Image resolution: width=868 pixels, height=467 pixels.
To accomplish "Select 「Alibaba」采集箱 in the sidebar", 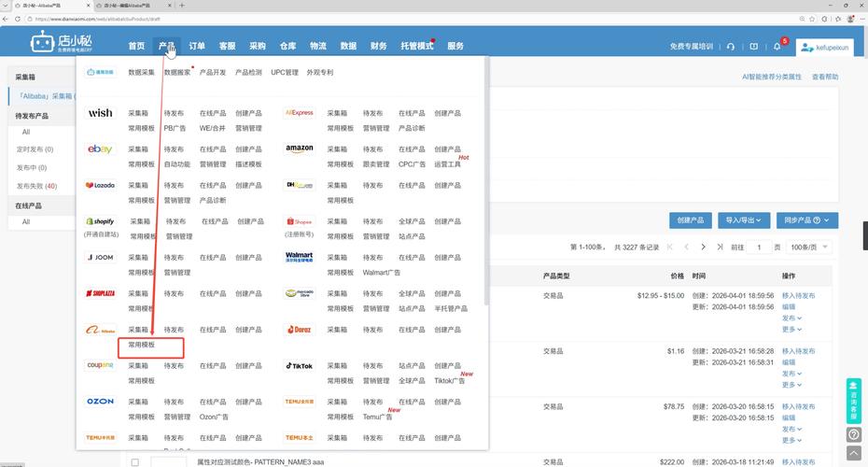I will [47, 96].
